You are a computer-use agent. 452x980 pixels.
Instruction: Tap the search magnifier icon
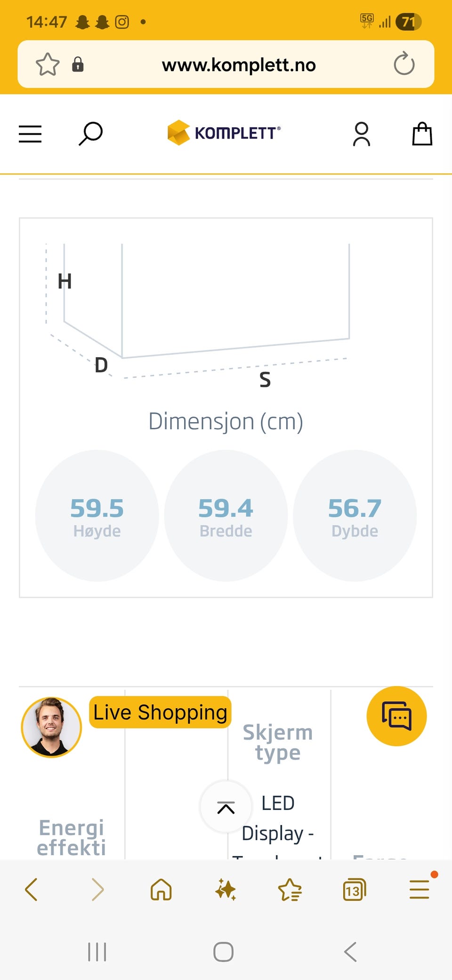90,134
